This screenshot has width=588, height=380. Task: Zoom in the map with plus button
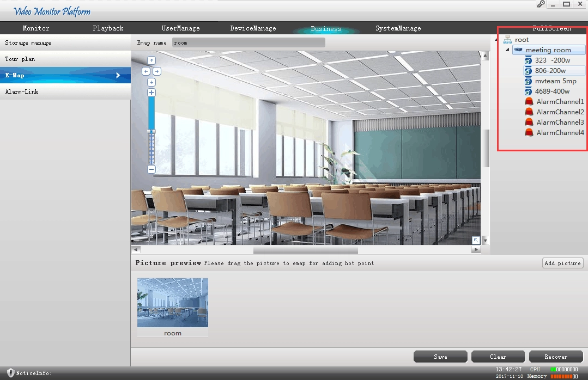pyautogui.click(x=151, y=93)
